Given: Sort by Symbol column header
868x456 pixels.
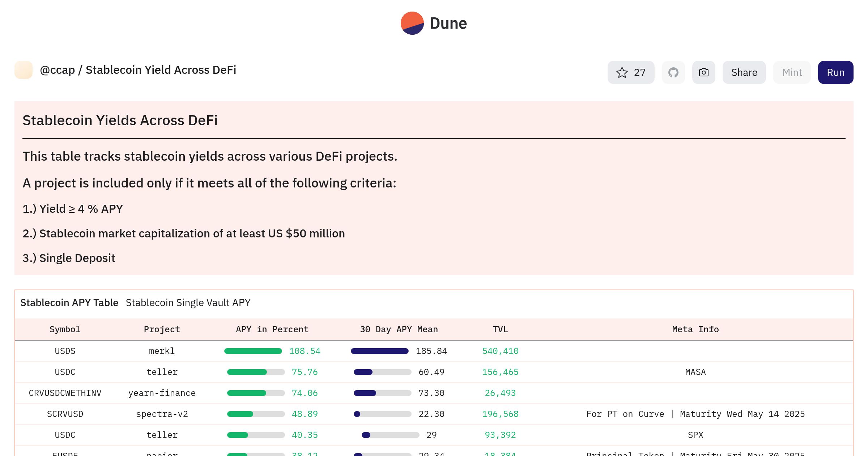Looking at the screenshot, I should coord(65,329).
